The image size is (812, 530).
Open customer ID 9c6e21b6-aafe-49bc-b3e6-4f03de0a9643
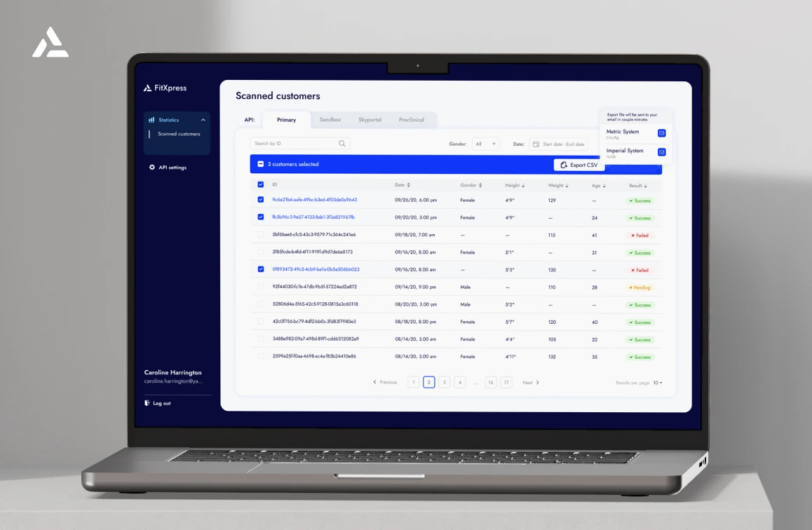[x=314, y=200]
